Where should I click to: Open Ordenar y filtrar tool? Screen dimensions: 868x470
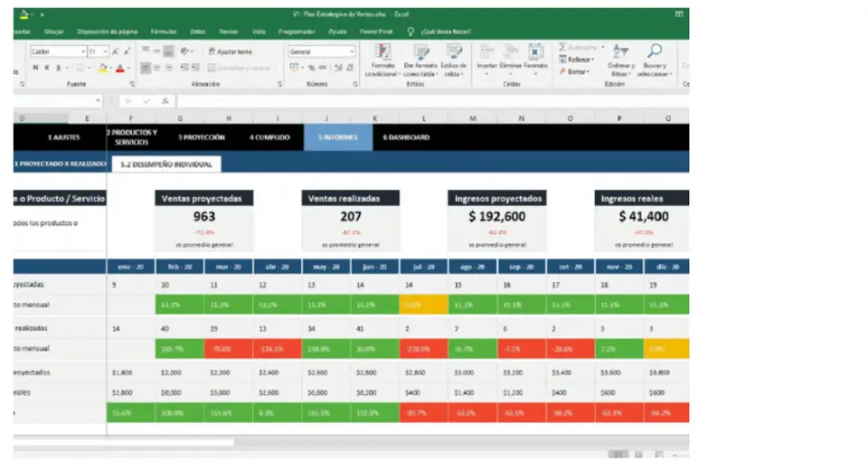620,58
